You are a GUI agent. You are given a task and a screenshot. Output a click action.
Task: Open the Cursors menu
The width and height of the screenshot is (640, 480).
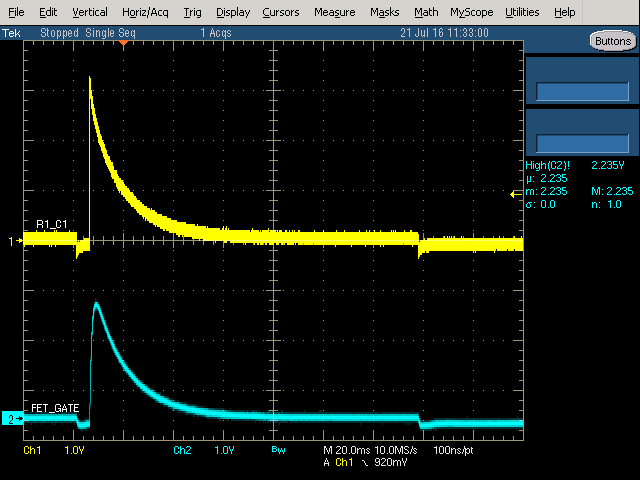pos(281,12)
